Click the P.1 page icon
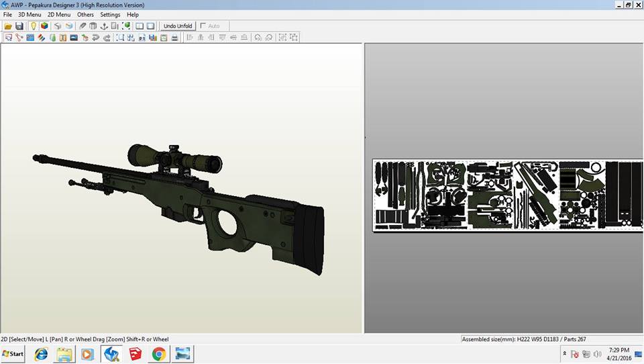Viewport: 644px width, 364px height. click(x=142, y=38)
